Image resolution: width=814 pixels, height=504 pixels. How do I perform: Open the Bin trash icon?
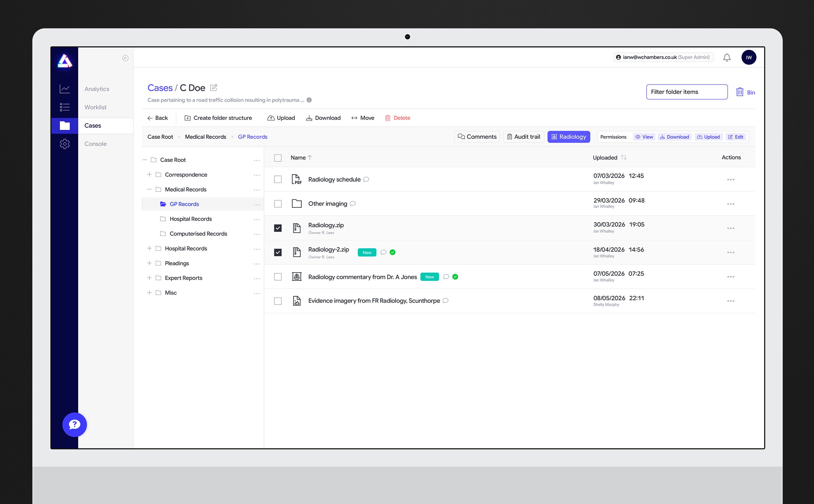(x=740, y=92)
